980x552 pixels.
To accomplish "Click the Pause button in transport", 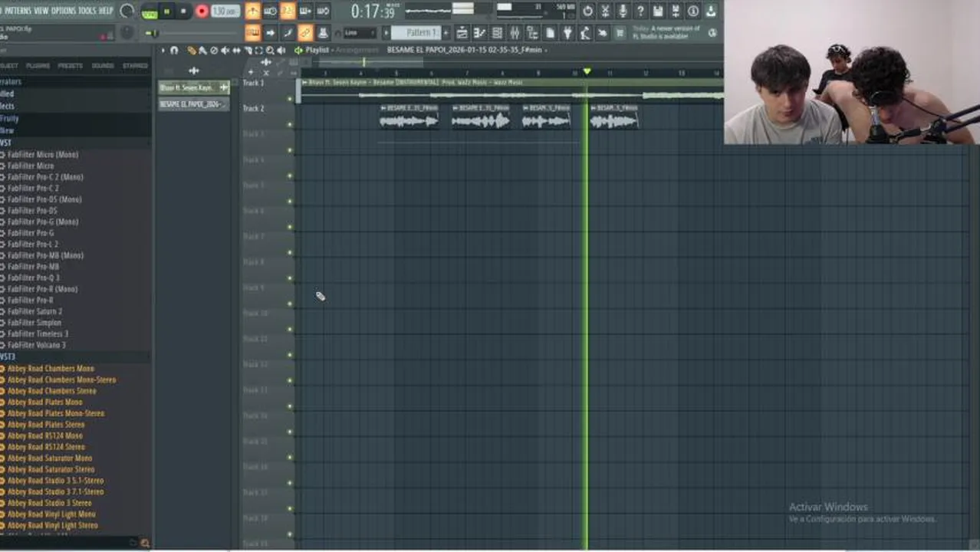I will pyautogui.click(x=166, y=11).
